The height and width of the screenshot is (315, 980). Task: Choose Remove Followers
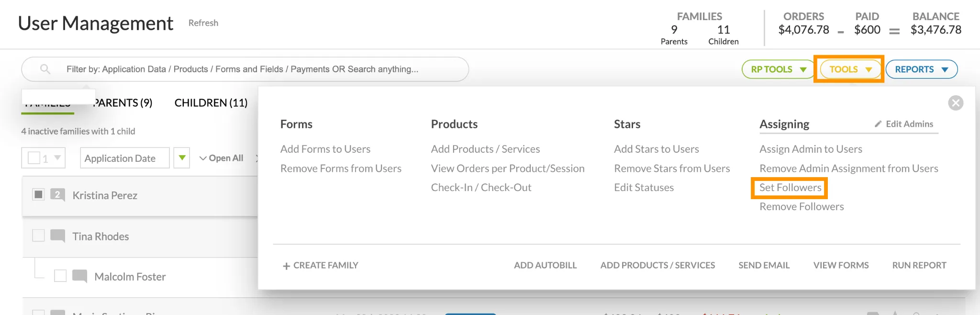(x=802, y=207)
